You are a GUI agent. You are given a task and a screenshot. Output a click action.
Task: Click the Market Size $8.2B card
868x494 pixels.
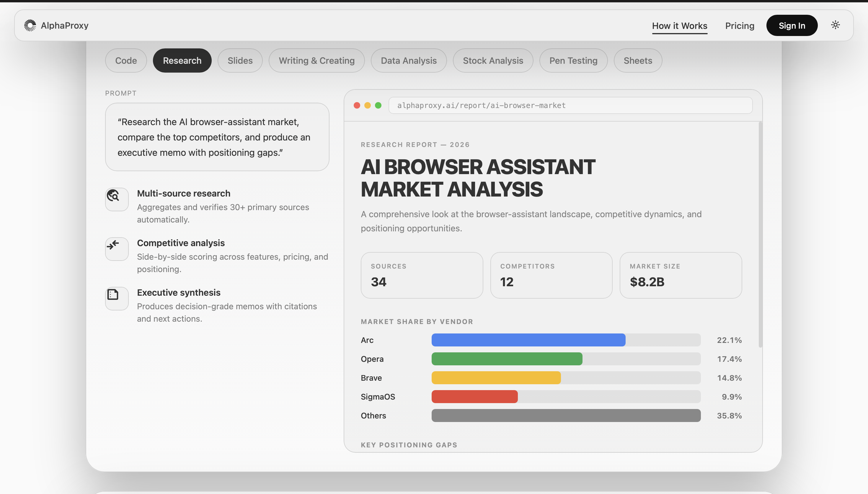(681, 275)
